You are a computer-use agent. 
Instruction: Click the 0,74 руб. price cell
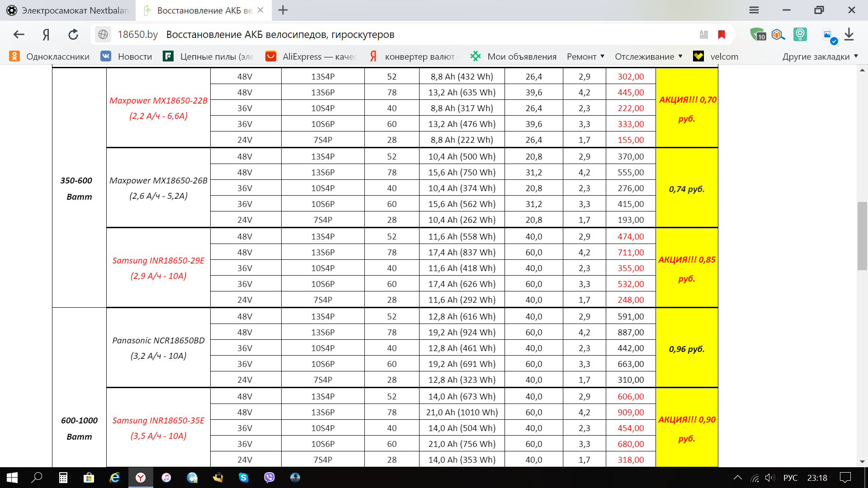coord(687,189)
